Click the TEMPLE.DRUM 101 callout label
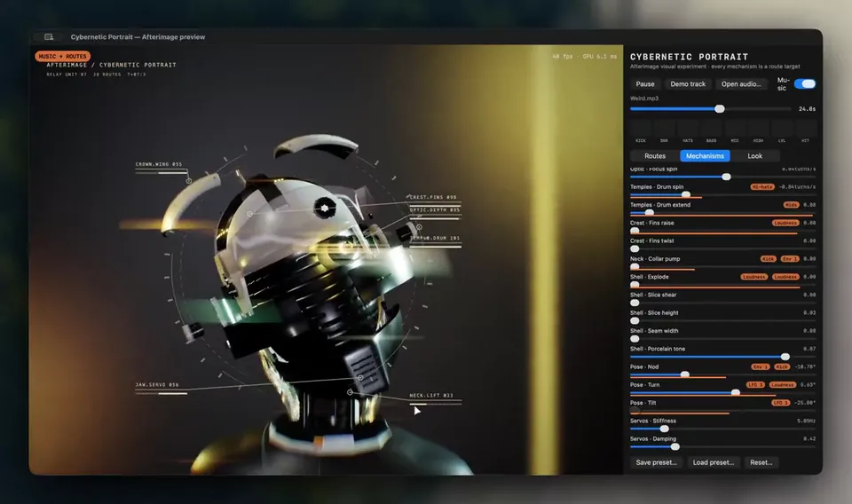 click(435, 238)
